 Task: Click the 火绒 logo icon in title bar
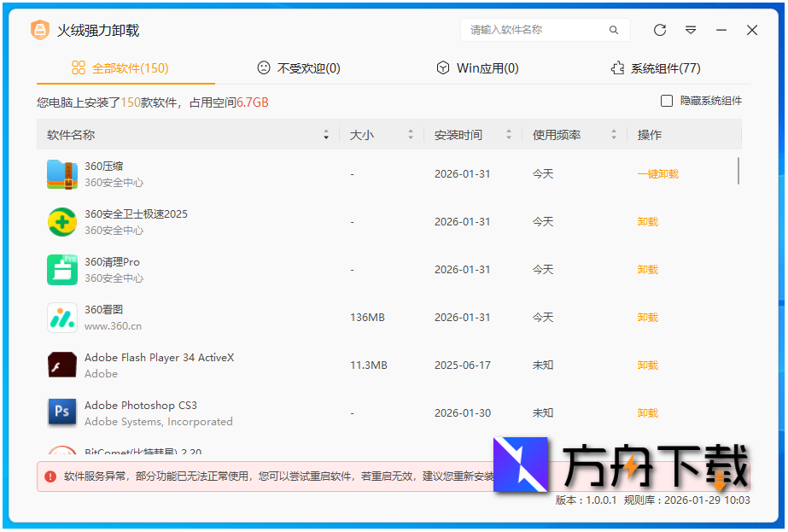click(40, 30)
